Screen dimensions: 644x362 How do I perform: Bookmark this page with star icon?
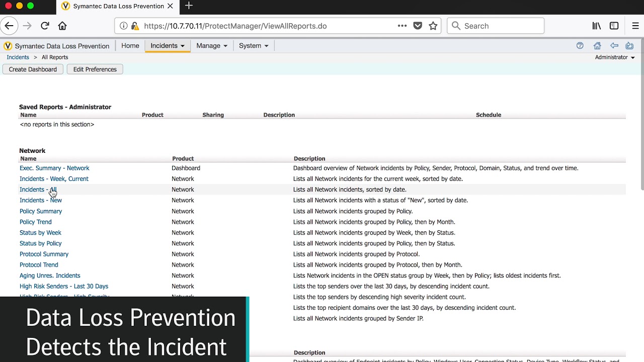click(433, 26)
